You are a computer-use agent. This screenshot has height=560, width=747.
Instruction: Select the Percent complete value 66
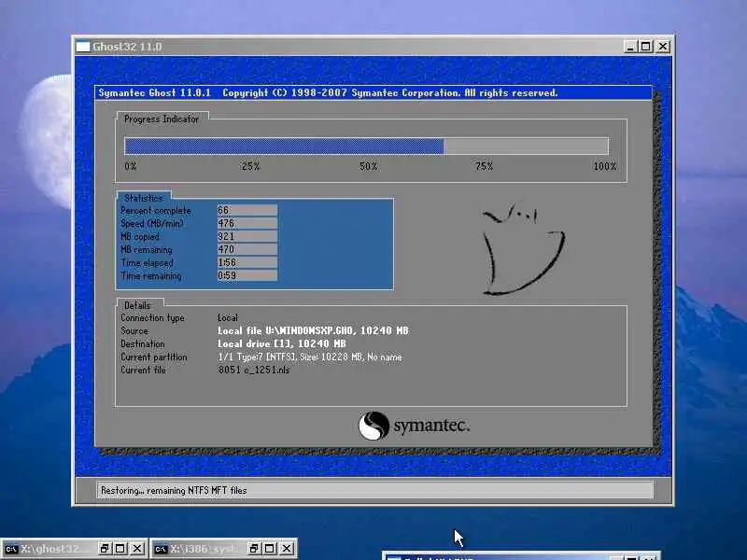[x=247, y=210]
